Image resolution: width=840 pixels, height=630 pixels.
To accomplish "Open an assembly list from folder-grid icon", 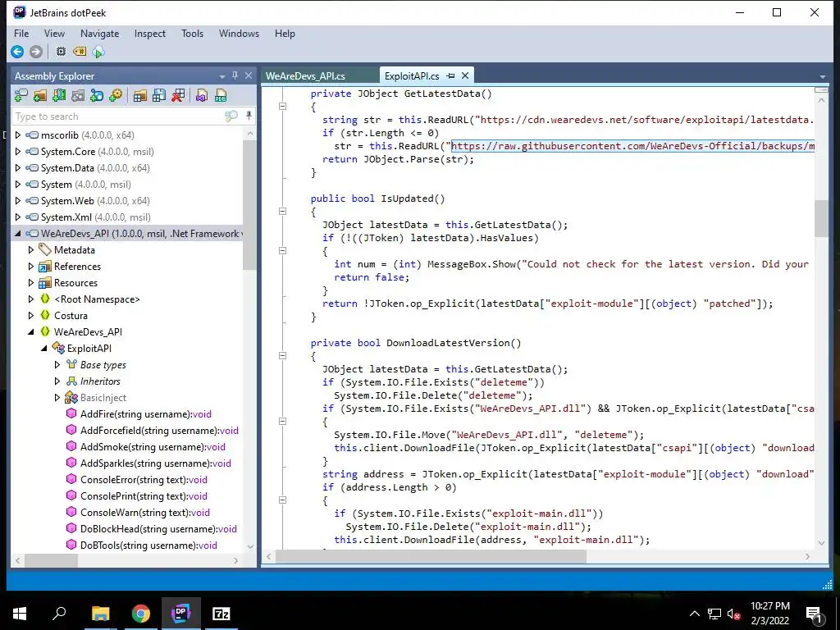I will click(139, 95).
